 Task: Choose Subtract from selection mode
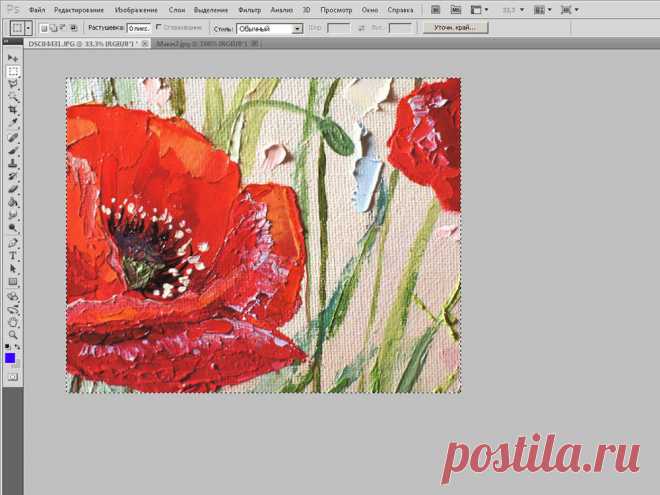point(63,28)
